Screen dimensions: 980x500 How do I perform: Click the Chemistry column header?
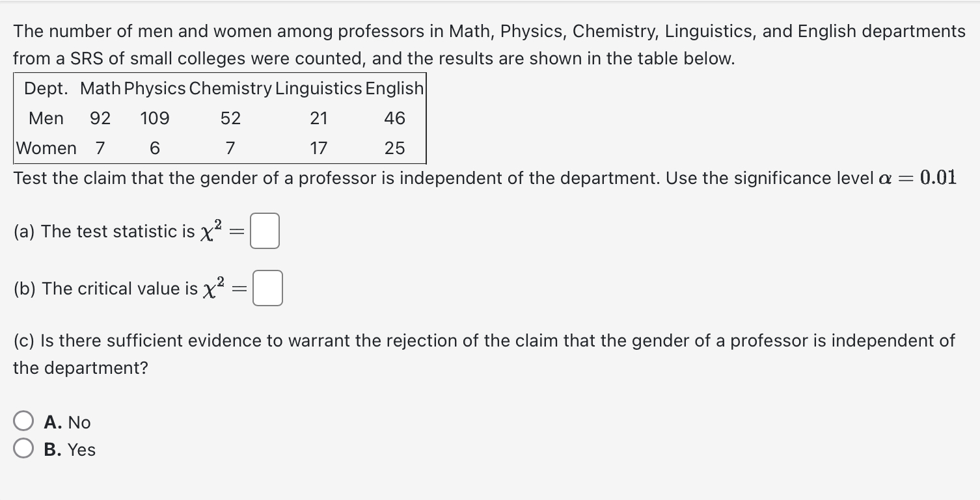[230, 88]
